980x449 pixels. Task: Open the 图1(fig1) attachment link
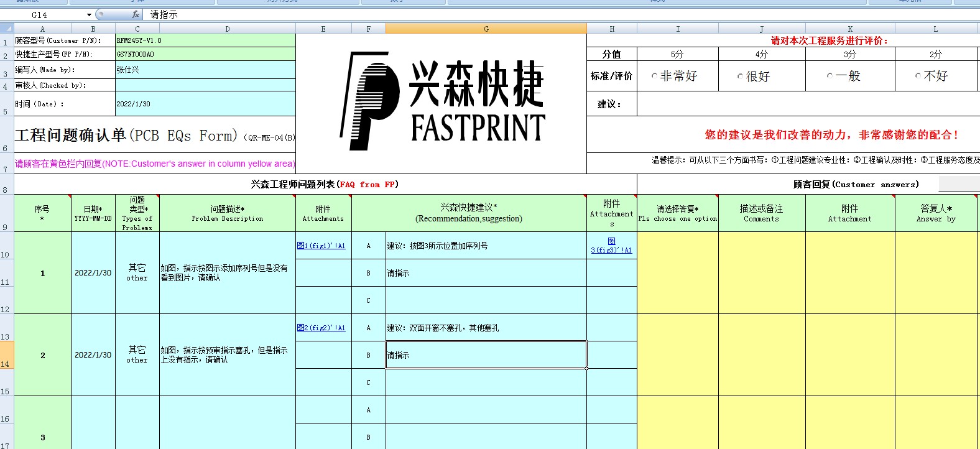321,246
